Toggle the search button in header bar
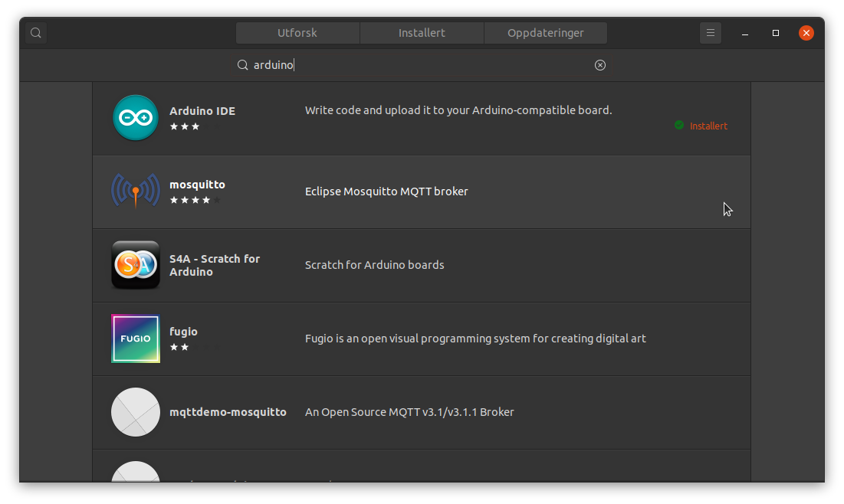 coord(35,33)
